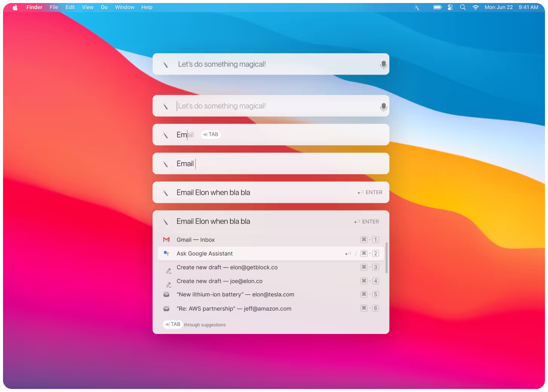The image size is (548, 392).
Task: Check the battery status icon
Action: coord(437,7)
